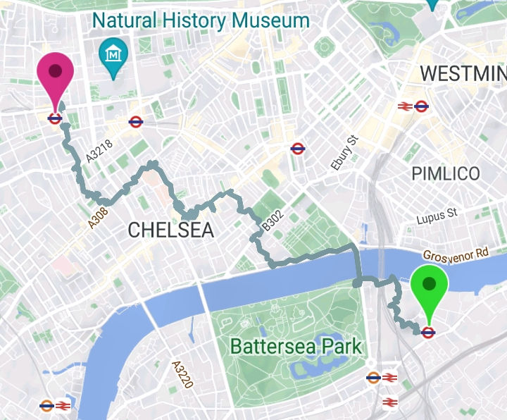This screenshot has width=507, height=420.
Task: Select the Grosvenor Rd road label
Action: click(x=456, y=256)
